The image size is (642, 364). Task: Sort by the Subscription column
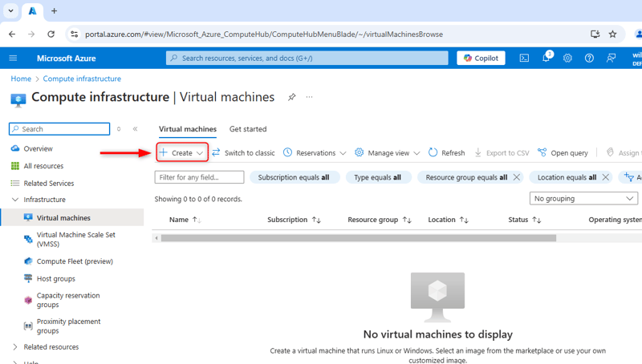click(x=294, y=220)
